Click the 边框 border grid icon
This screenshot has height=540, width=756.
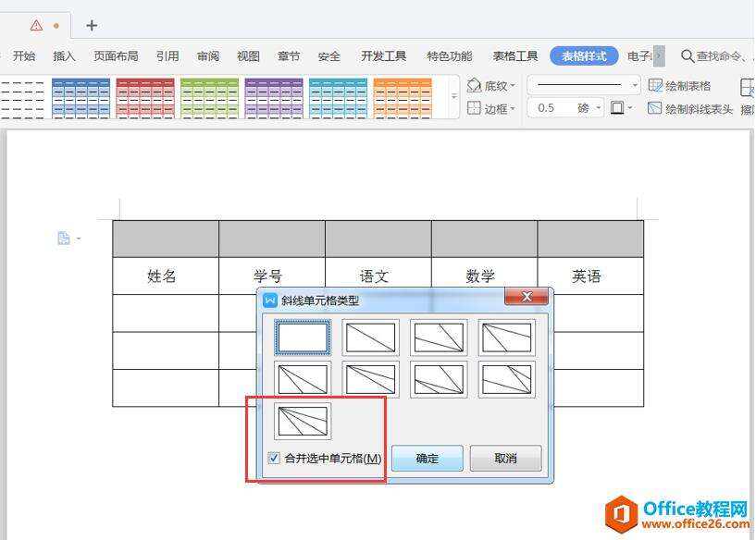point(474,108)
